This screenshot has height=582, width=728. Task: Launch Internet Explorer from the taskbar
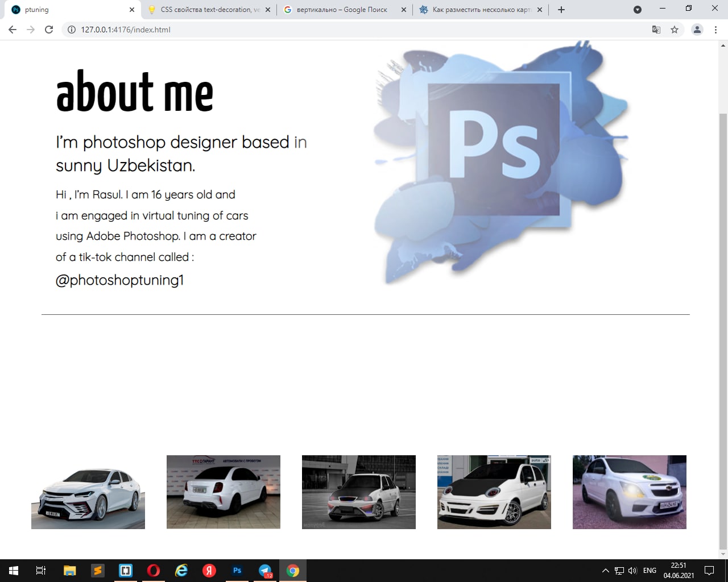coord(181,571)
